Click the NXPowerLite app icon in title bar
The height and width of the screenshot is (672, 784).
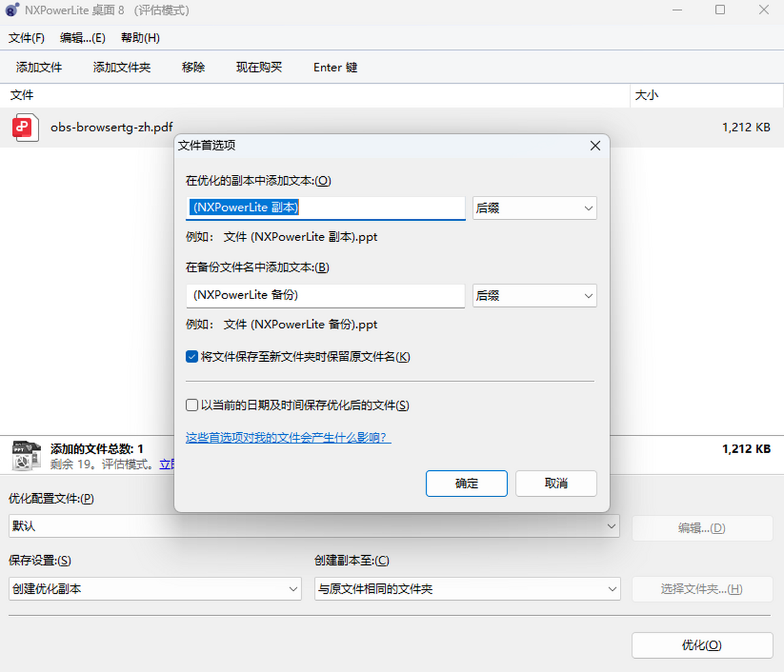pyautogui.click(x=12, y=10)
